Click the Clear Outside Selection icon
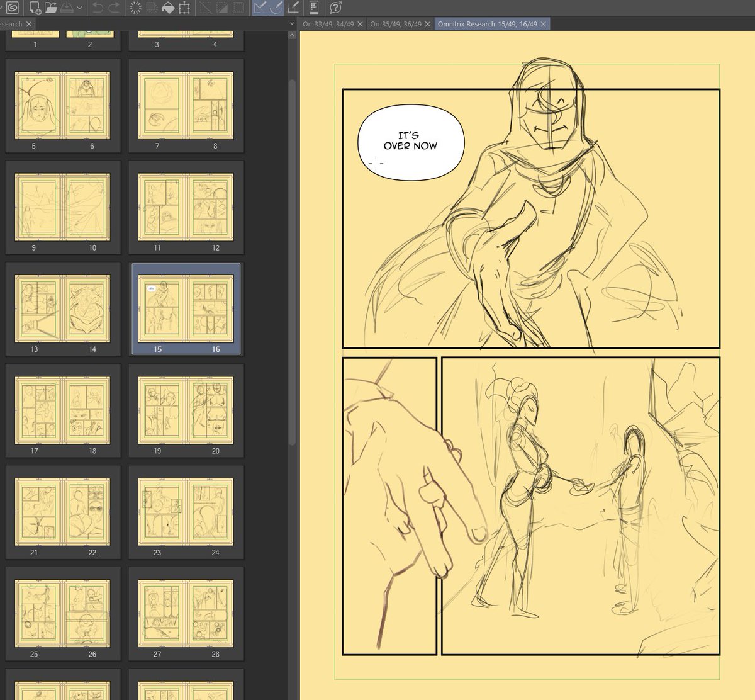Viewport: 755px width, 700px height. [x=152, y=8]
